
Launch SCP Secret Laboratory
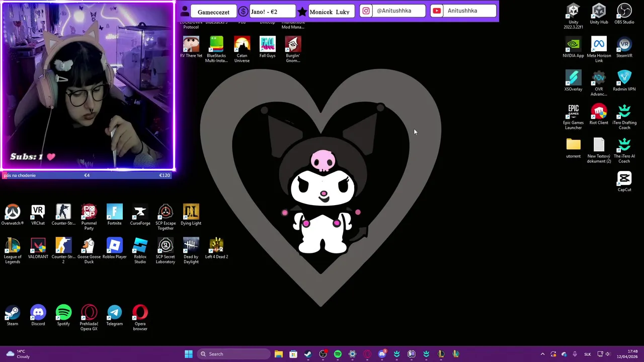click(166, 251)
